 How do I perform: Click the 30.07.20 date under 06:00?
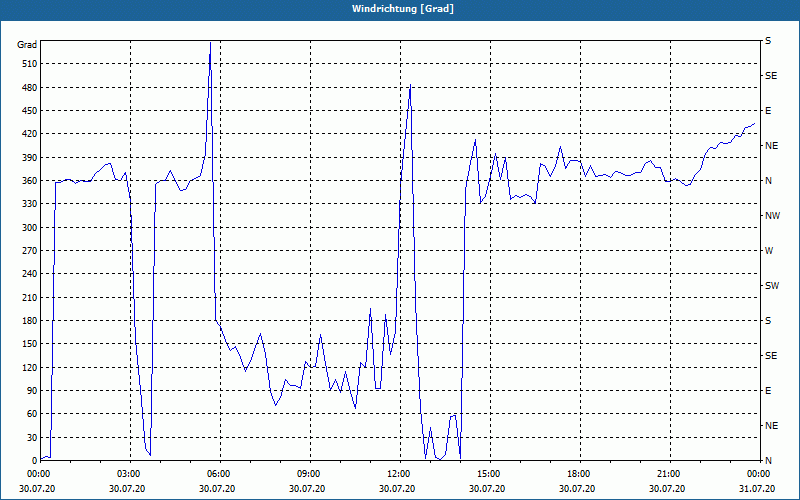[217, 488]
